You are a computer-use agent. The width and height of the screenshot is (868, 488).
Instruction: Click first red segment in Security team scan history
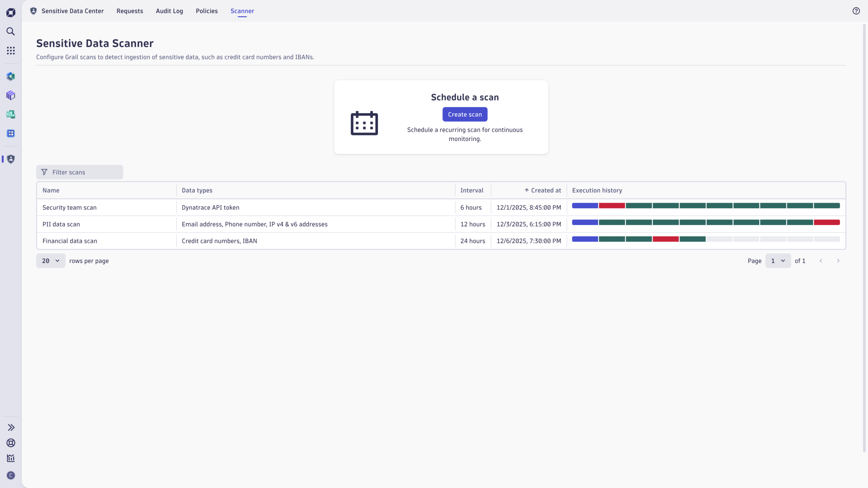click(x=612, y=206)
